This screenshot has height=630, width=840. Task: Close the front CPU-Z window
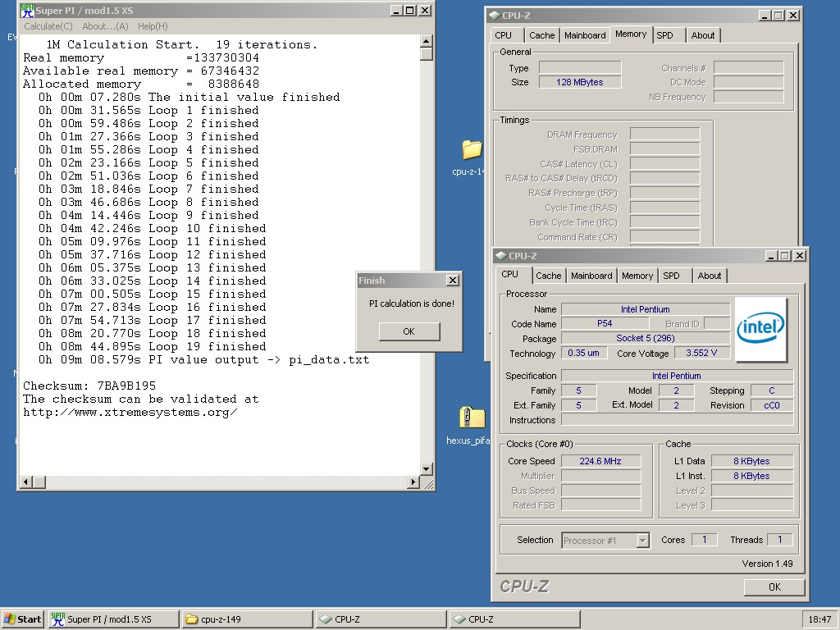(x=799, y=256)
